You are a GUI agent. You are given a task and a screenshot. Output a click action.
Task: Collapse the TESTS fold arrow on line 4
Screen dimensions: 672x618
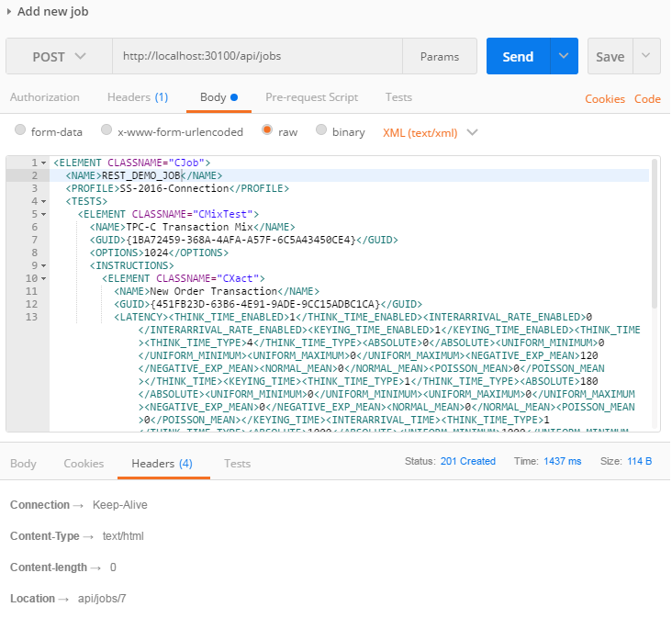44,201
